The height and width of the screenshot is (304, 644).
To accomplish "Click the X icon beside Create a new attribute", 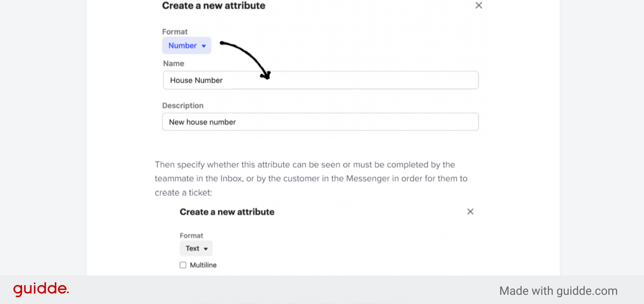I will point(478,6).
